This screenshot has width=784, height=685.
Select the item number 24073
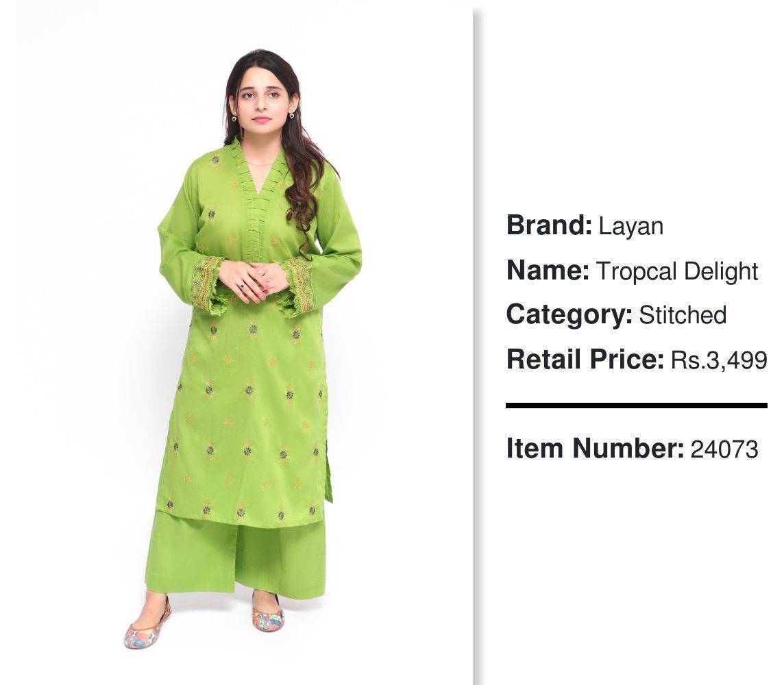tap(724, 449)
